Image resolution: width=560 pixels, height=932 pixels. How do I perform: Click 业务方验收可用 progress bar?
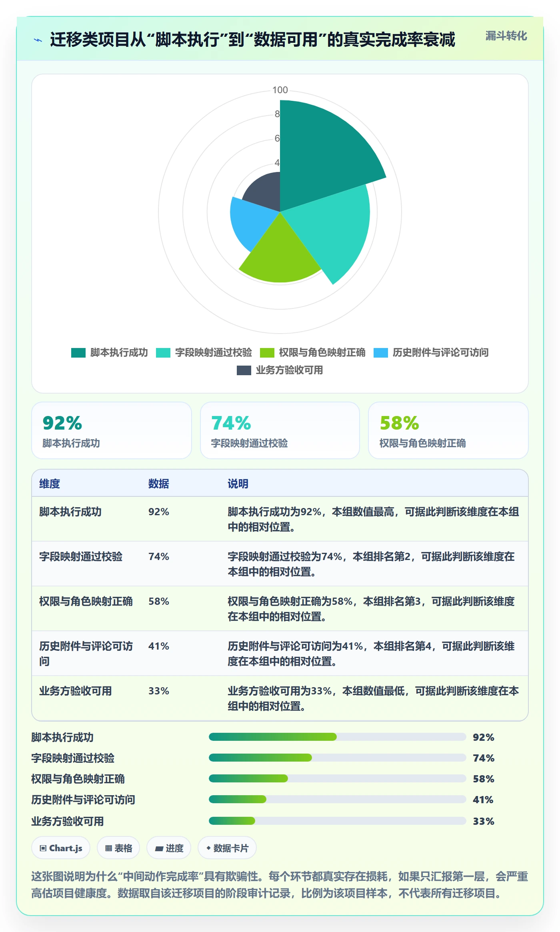(337, 821)
